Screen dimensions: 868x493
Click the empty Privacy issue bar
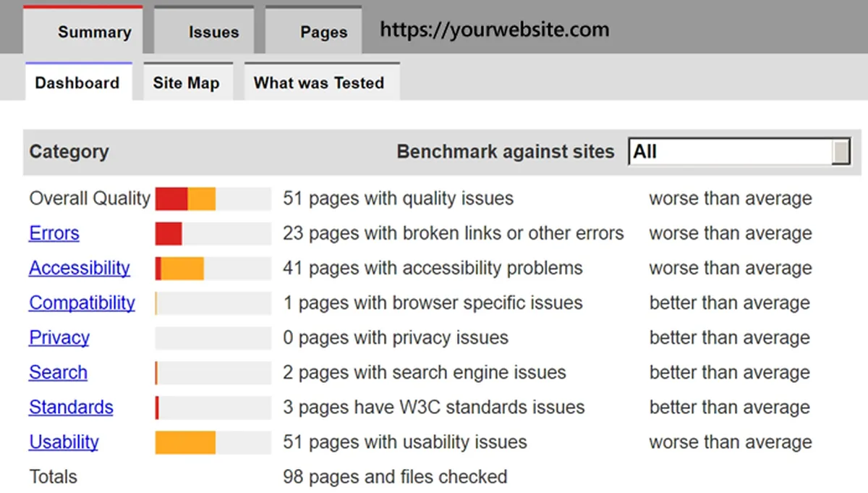click(x=213, y=337)
